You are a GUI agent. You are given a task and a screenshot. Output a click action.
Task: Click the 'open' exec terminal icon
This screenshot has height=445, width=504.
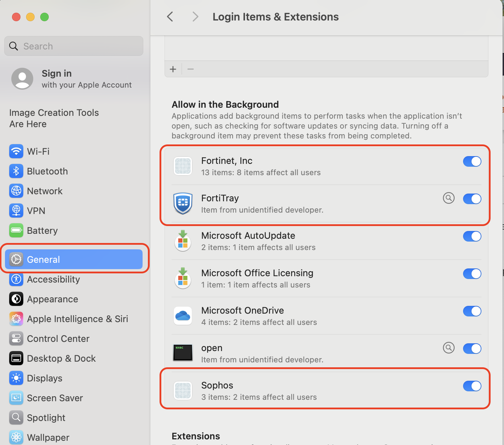183,353
